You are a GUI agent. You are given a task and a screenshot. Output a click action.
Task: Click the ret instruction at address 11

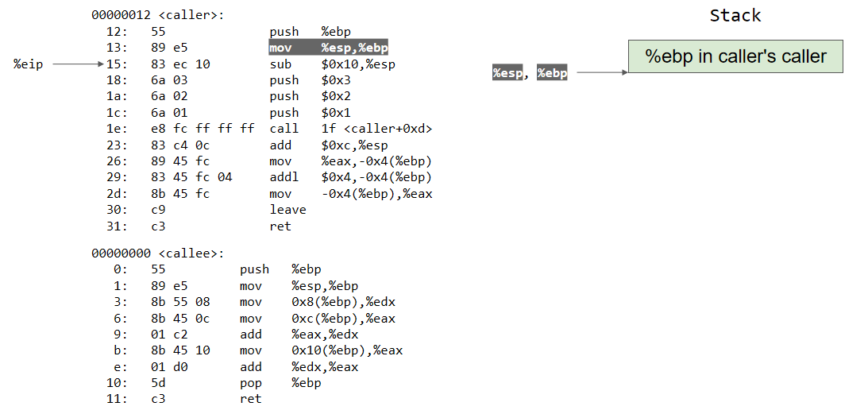(250, 399)
